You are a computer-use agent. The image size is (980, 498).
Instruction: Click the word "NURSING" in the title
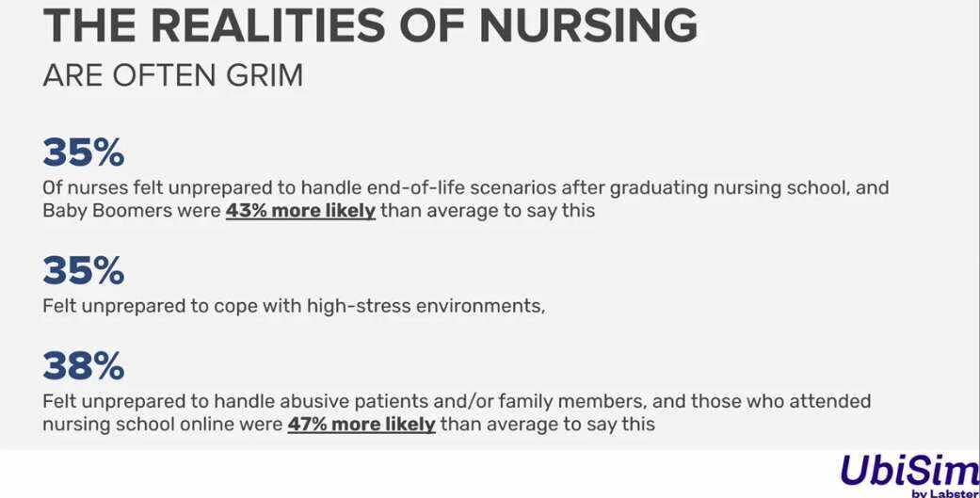point(588,27)
